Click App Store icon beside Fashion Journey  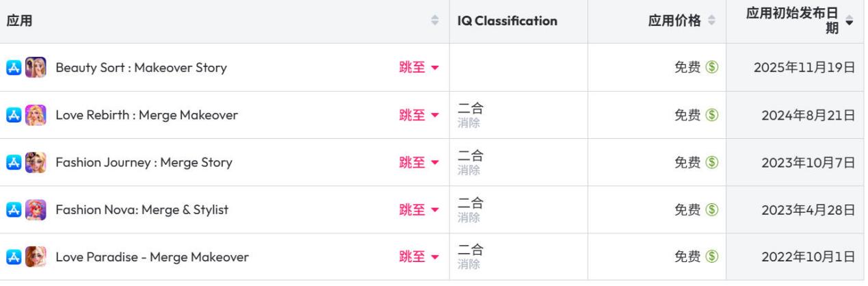[13, 162]
